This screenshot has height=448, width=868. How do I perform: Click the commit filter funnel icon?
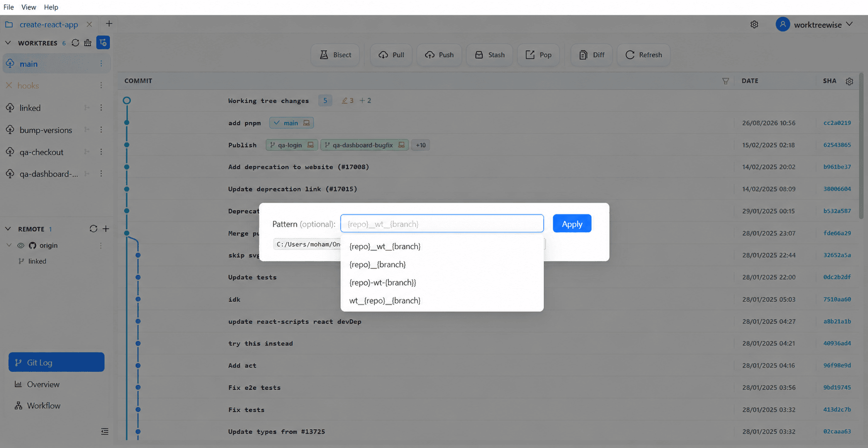[x=725, y=81]
